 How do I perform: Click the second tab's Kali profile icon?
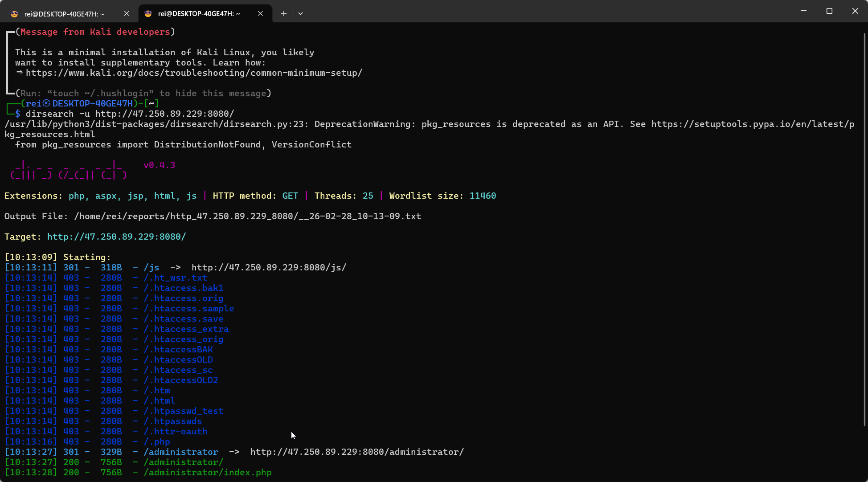[x=148, y=14]
